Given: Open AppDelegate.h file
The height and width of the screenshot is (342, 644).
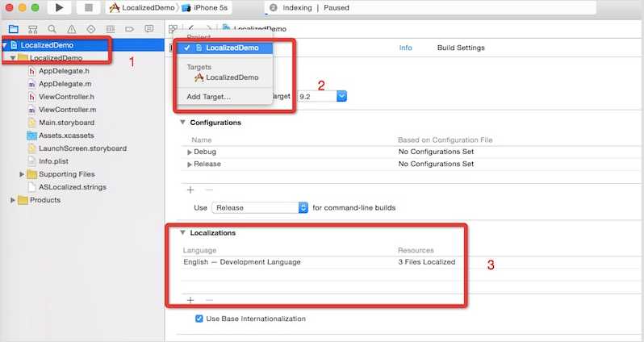Looking at the screenshot, I should tap(64, 71).
